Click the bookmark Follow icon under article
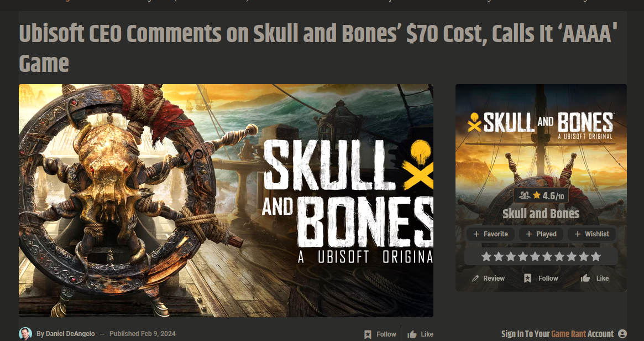Image resolution: width=644 pixels, height=341 pixels. (368, 334)
